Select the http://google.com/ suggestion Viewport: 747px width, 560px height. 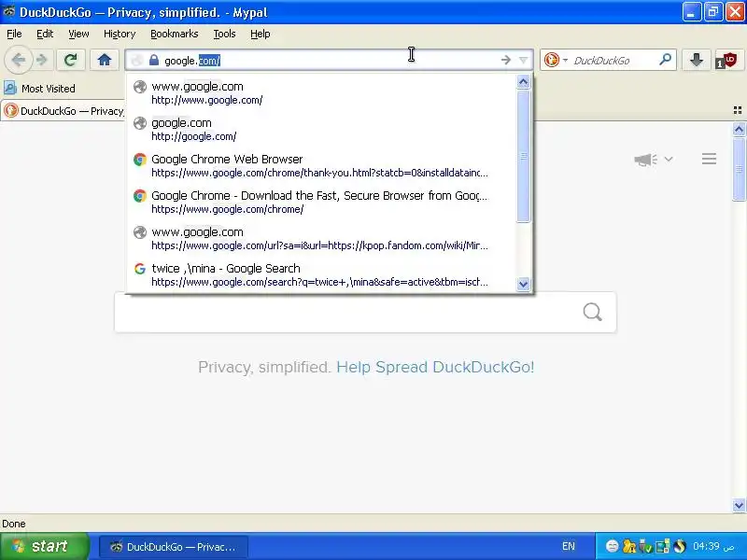tap(321, 129)
